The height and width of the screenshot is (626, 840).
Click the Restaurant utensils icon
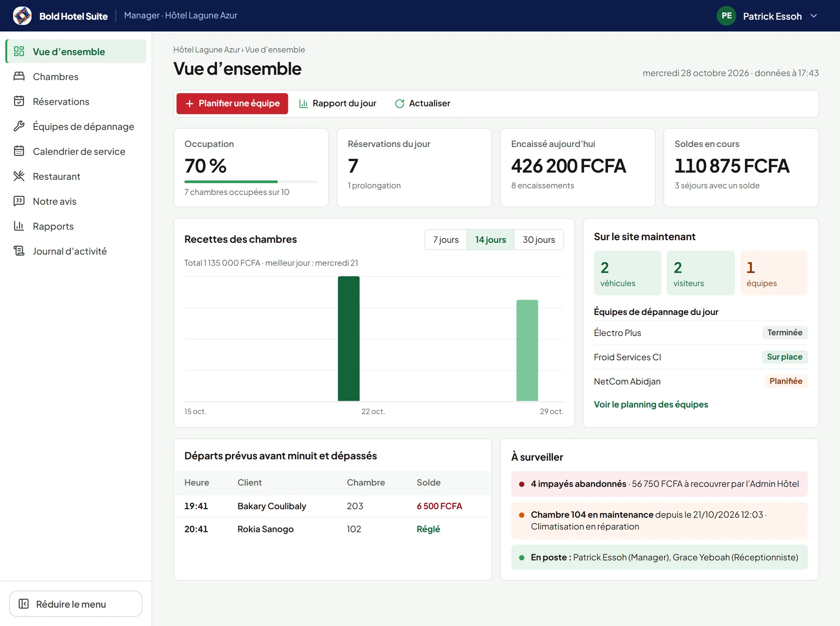[19, 176]
